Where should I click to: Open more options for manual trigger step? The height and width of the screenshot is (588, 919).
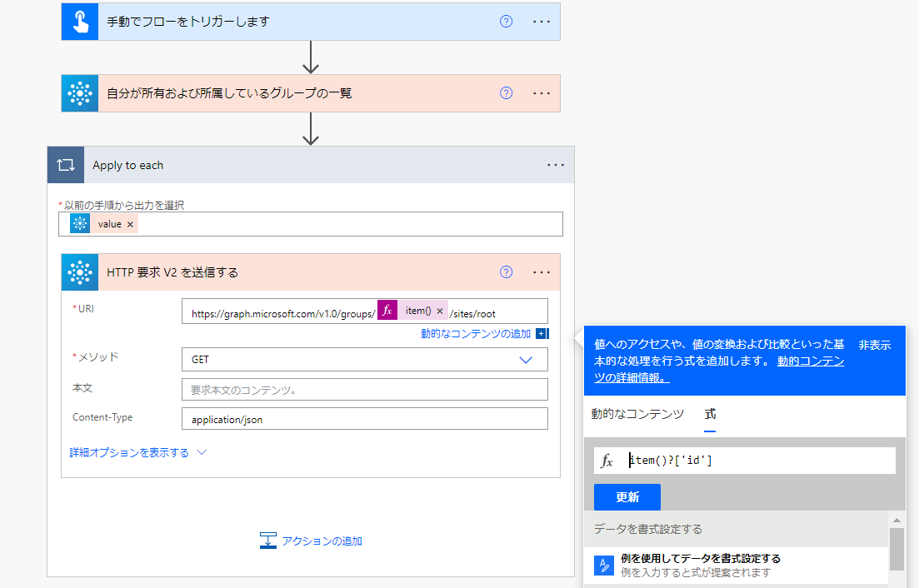pyautogui.click(x=542, y=22)
